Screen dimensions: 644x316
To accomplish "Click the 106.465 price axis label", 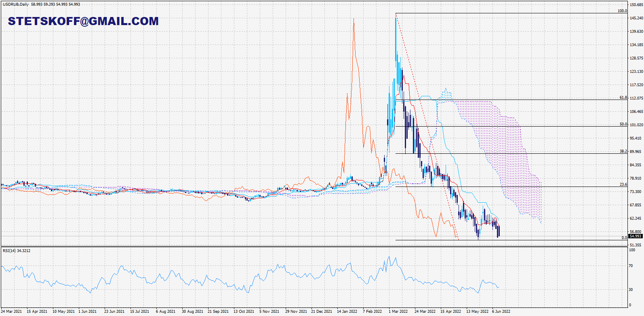I will pos(636,112).
